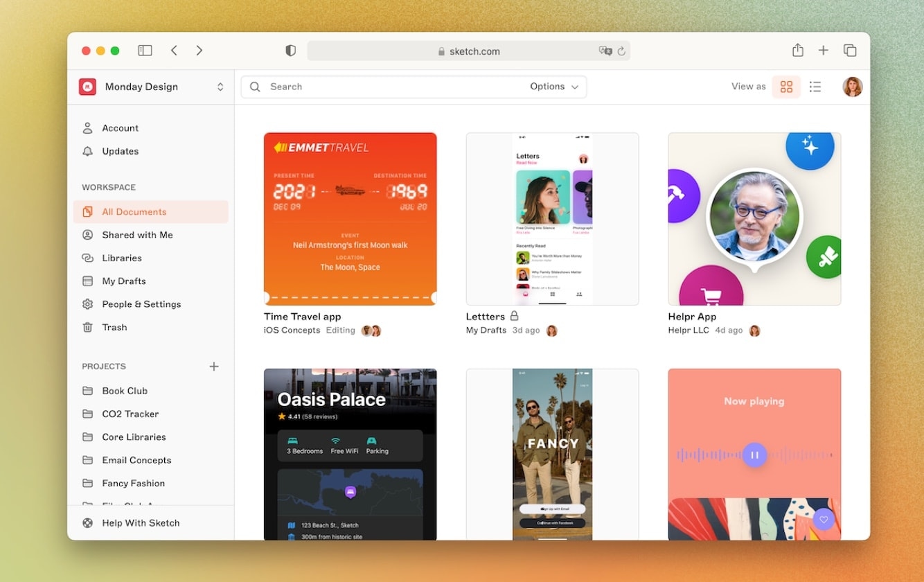Click the sketch.com address bar
The image size is (924, 582).
(x=469, y=51)
